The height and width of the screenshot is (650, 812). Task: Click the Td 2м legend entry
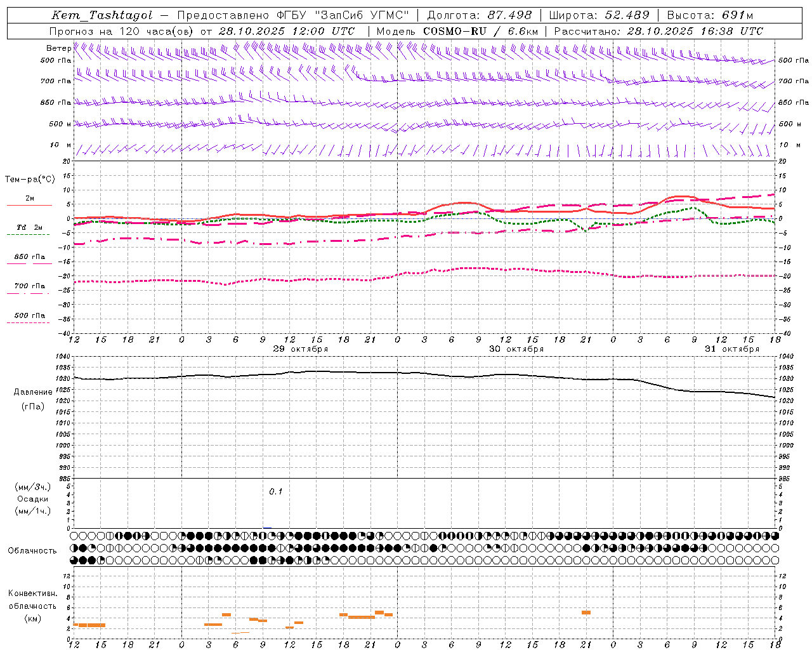[x=29, y=227]
